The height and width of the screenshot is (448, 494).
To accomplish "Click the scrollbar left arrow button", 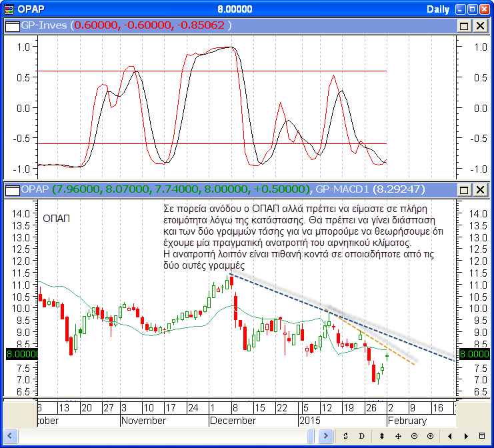I will click(x=10, y=436).
